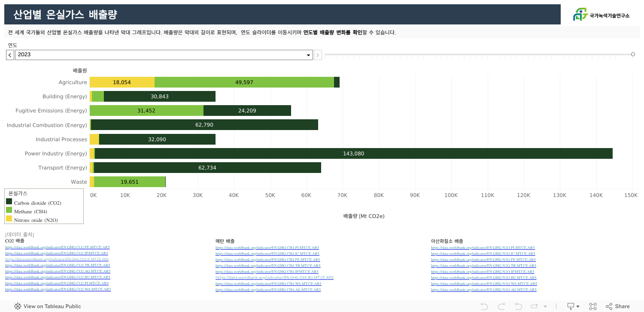Open View on Tableau Public
The image size is (644, 312).
48,306
